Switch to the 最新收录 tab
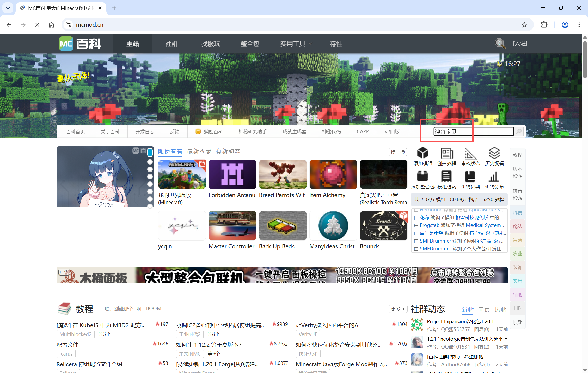This screenshot has height=373, width=588. 199,151
